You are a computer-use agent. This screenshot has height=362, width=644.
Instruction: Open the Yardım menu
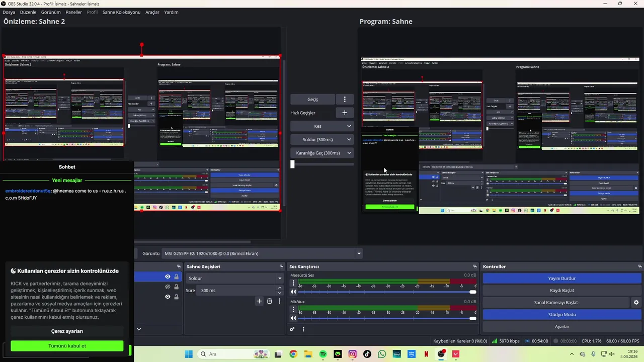coord(171,12)
